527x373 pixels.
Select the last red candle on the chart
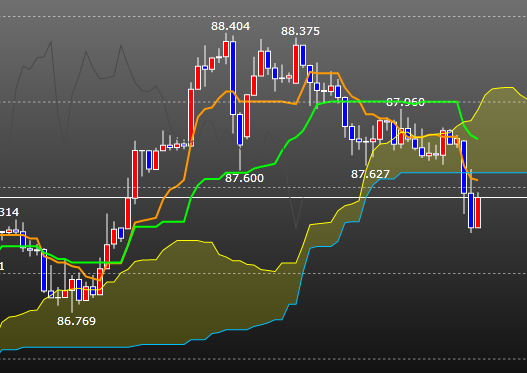(x=478, y=213)
